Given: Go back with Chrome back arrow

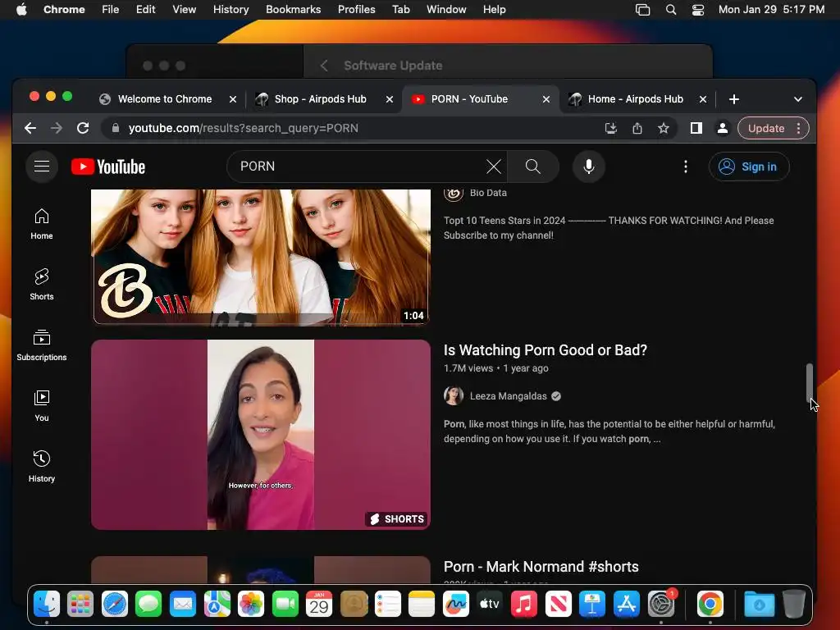Looking at the screenshot, I should 30,128.
